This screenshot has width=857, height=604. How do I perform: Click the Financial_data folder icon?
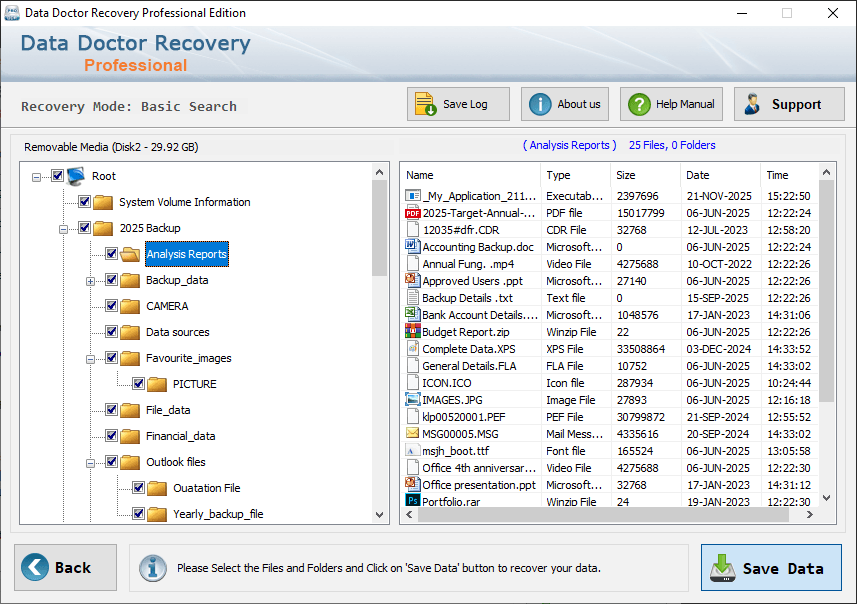pyautogui.click(x=130, y=436)
